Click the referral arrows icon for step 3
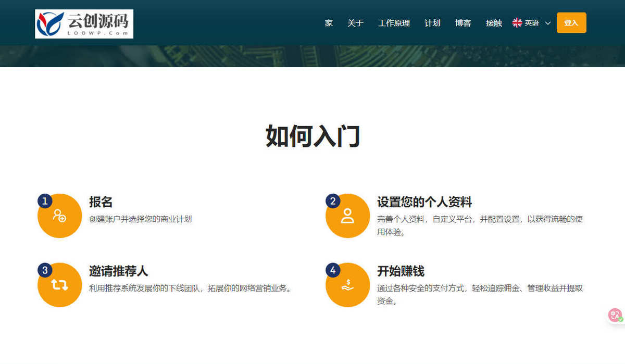 coord(59,285)
